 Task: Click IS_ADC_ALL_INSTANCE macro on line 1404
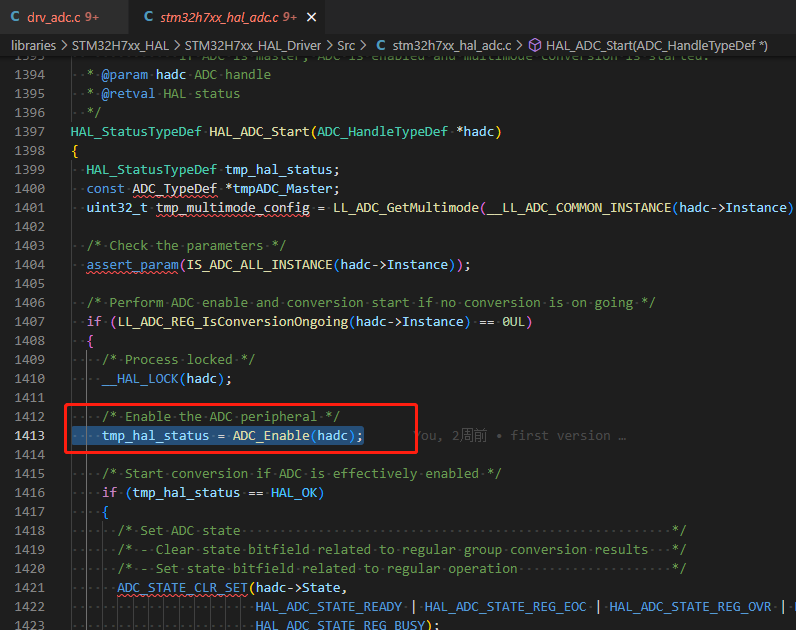(x=259, y=264)
